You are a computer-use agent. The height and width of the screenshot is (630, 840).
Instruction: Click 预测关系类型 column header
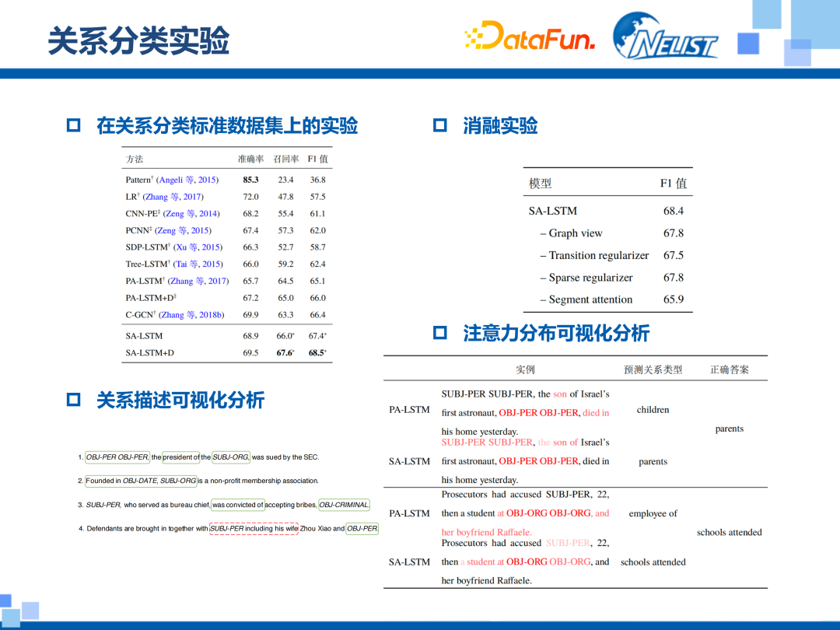(653, 369)
